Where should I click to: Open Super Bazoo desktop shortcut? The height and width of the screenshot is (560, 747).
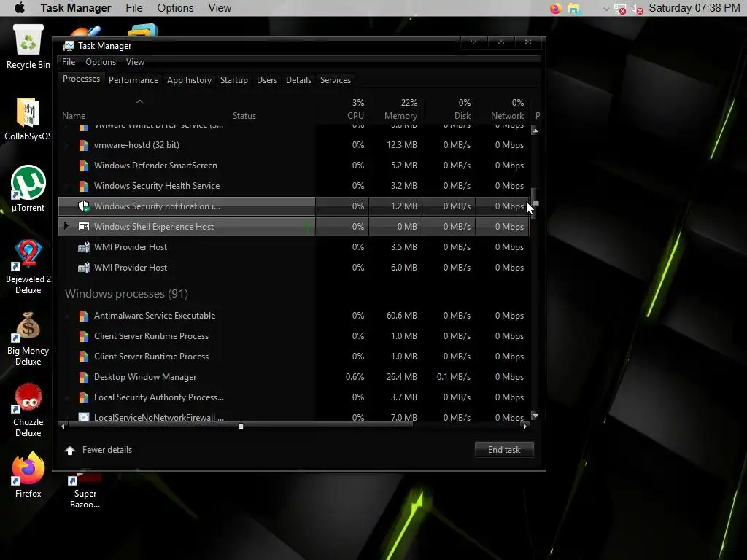(85, 491)
